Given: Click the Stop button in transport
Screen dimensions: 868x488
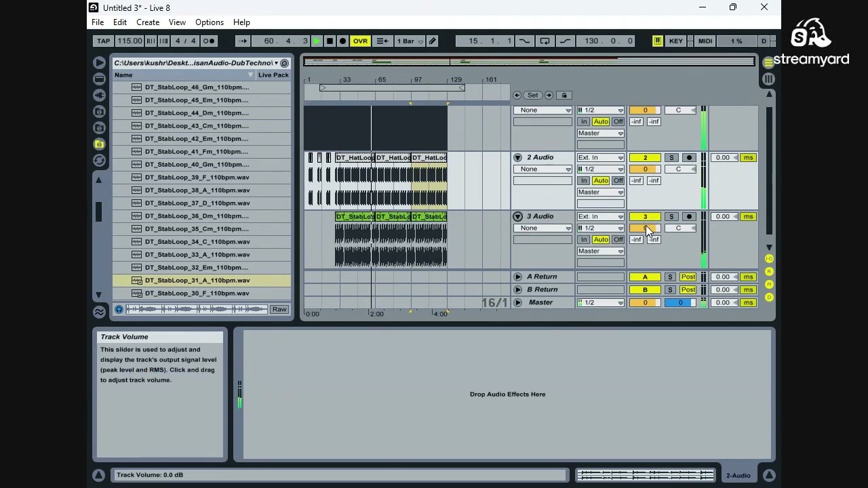Looking at the screenshot, I should pos(330,41).
